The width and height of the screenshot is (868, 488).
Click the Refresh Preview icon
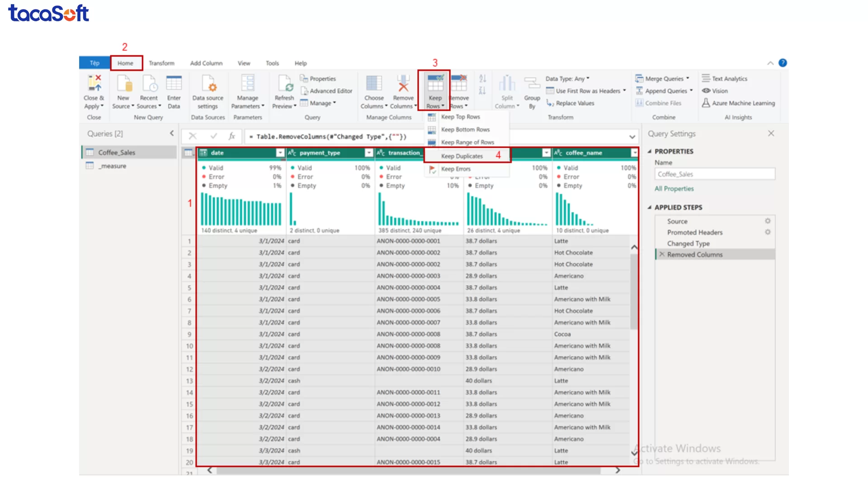pos(285,84)
